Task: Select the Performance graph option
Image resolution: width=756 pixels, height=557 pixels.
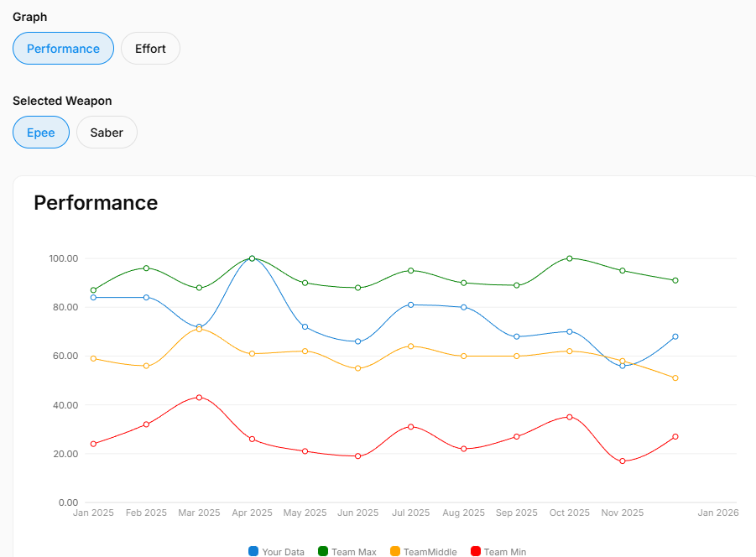Action: tap(63, 49)
